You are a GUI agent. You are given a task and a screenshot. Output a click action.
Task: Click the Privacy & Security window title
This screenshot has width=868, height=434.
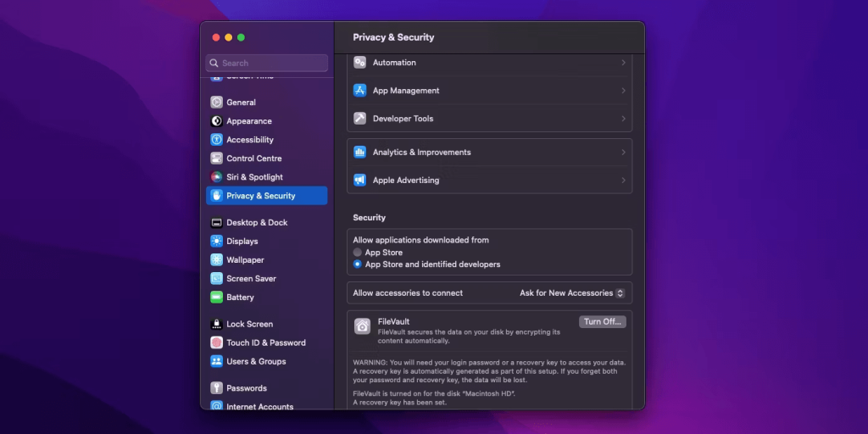(393, 37)
